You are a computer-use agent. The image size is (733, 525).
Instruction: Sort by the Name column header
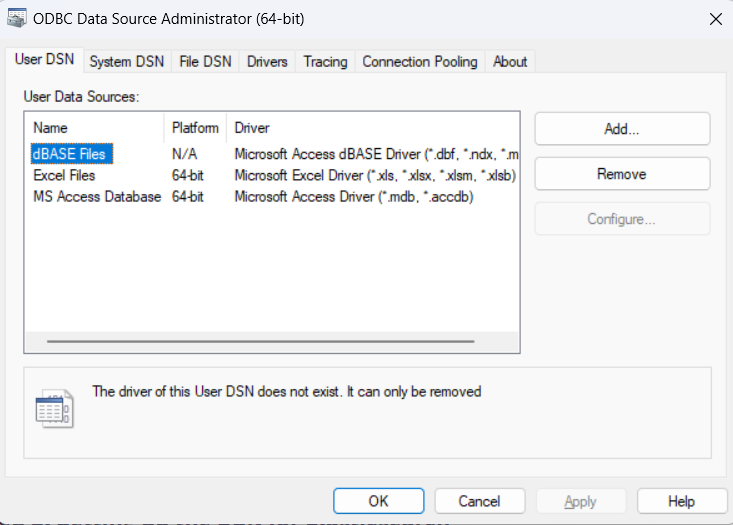pos(94,128)
